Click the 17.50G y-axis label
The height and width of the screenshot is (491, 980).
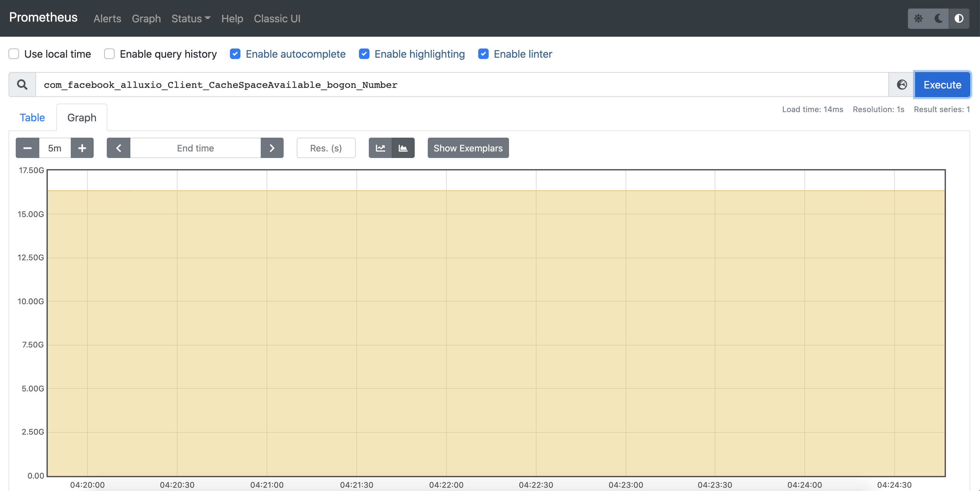(31, 170)
